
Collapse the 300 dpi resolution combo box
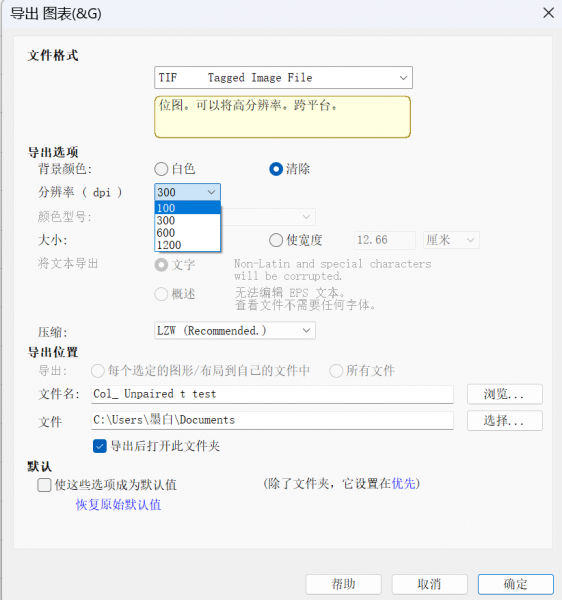[x=187, y=192]
